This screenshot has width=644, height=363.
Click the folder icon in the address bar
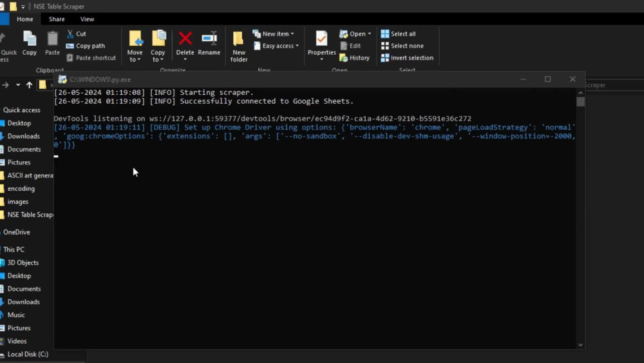click(43, 84)
